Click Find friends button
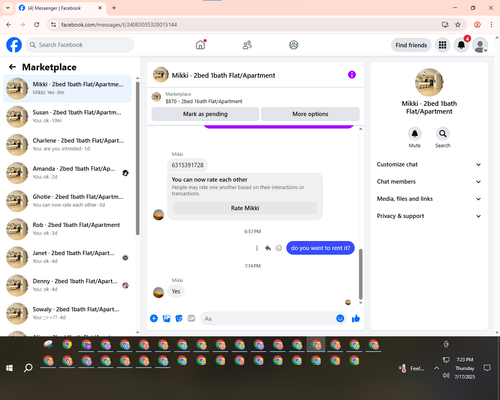500x400 pixels. tap(411, 45)
